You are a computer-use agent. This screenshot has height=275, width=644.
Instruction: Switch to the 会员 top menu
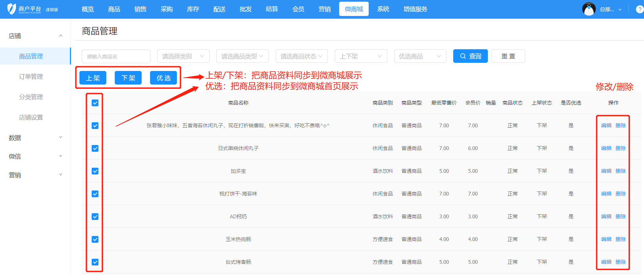(298, 9)
